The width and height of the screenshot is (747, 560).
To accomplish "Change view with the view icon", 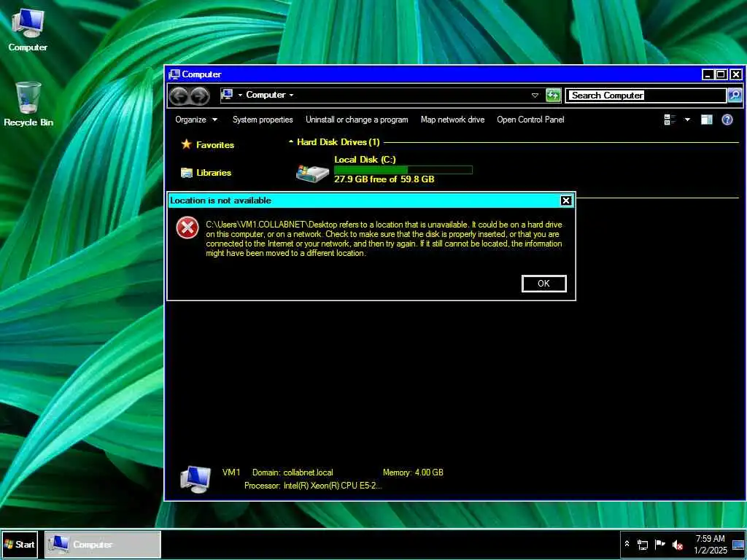I will (670, 120).
